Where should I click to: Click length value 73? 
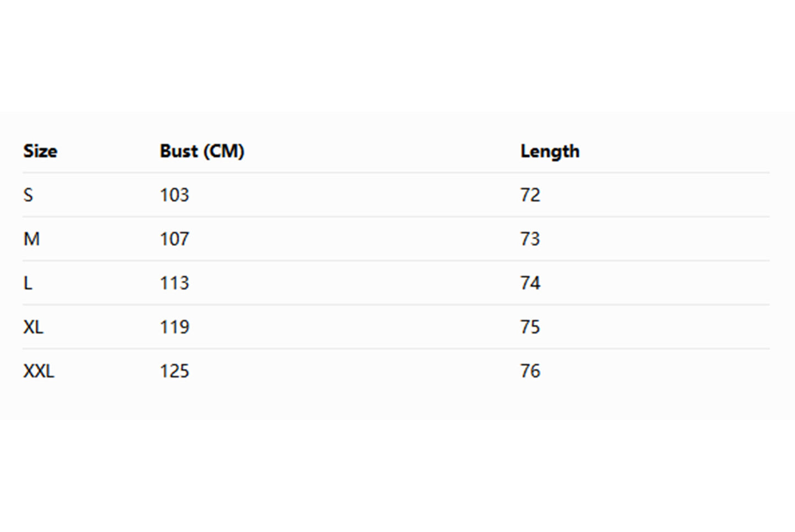[530, 239]
